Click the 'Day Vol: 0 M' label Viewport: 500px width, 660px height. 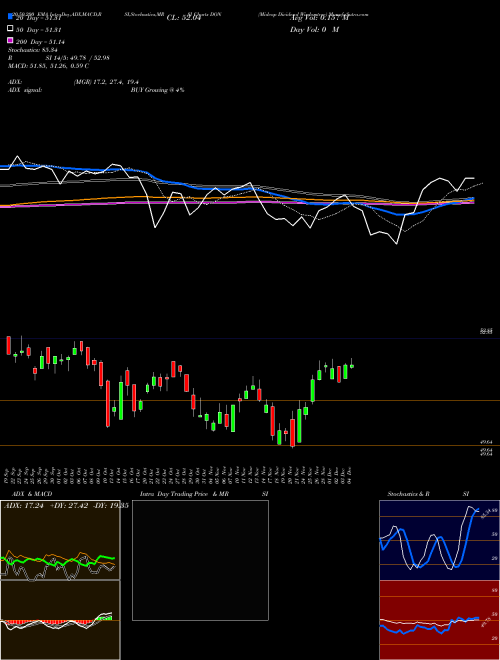314,29
